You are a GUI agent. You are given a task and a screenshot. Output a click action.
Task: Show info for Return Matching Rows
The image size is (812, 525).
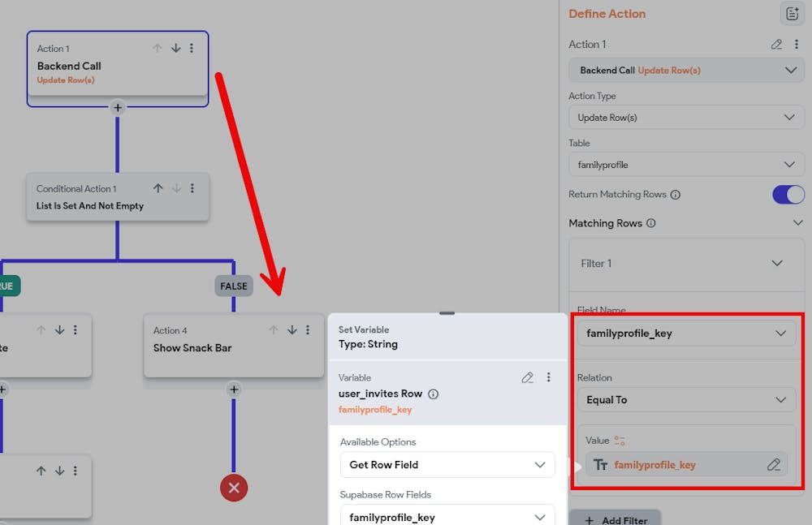point(676,195)
